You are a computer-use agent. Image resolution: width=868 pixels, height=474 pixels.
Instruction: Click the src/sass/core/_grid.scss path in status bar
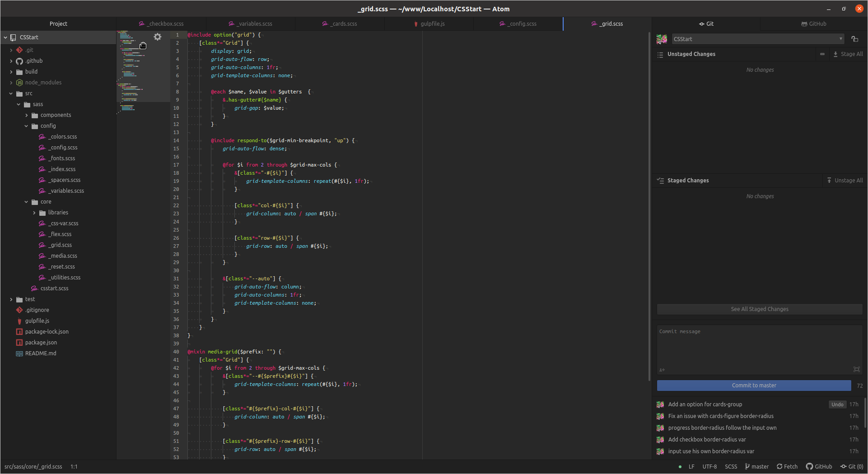pyautogui.click(x=33, y=467)
